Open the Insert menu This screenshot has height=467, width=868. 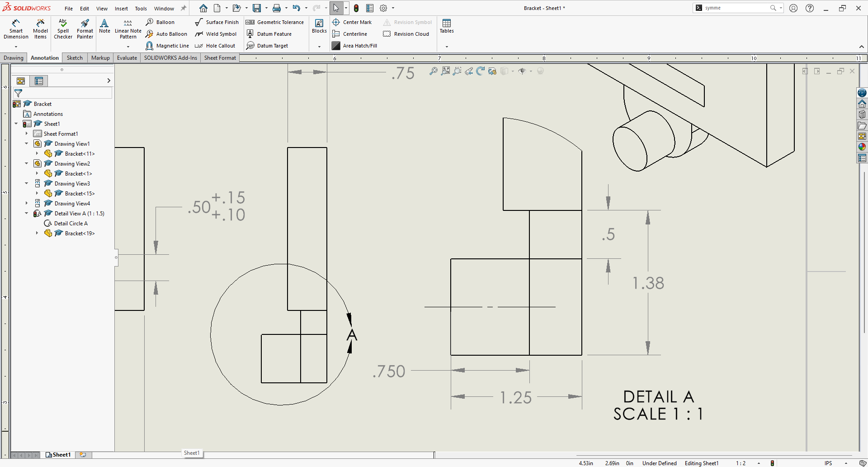pos(121,9)
